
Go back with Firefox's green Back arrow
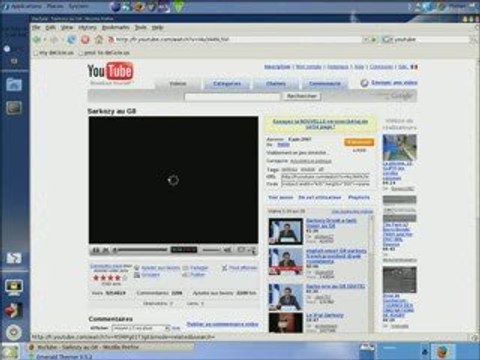pos(37,40)
